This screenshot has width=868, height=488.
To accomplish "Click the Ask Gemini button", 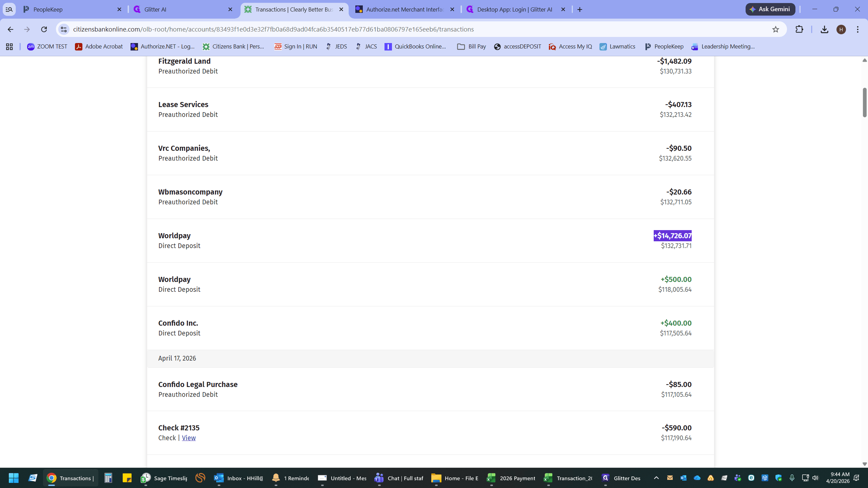I will coord(770,9).
